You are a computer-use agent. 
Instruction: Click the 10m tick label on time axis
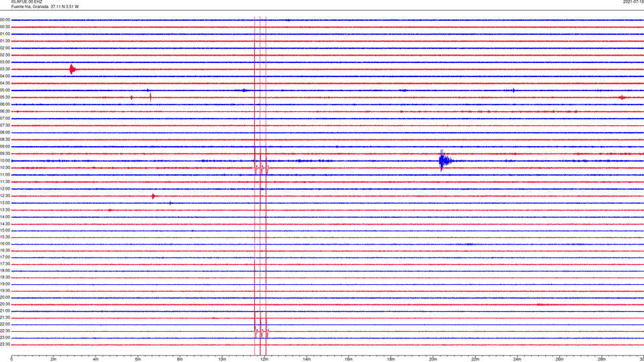pyautogui.click(x=222, y=359)
